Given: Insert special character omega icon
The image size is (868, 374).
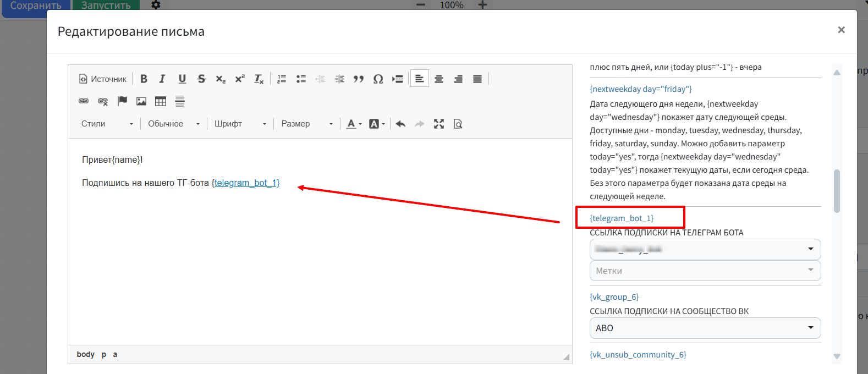Looking at the screenshot, I should (378, 79).
